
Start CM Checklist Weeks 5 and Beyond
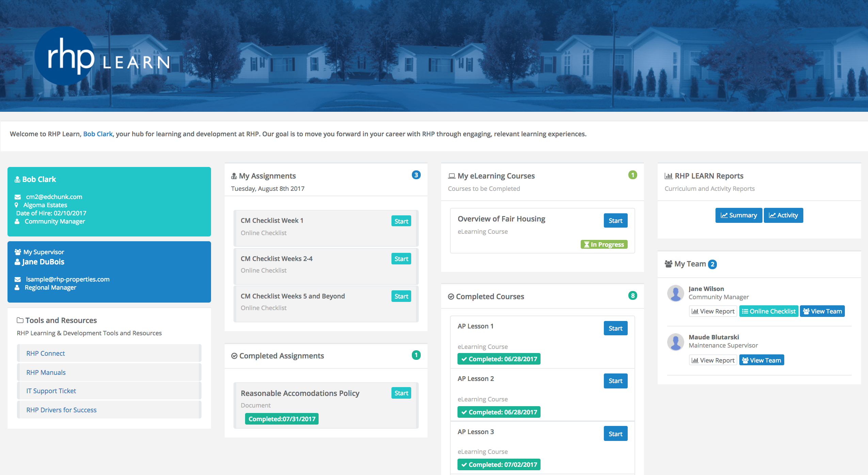tap(401, 296)
